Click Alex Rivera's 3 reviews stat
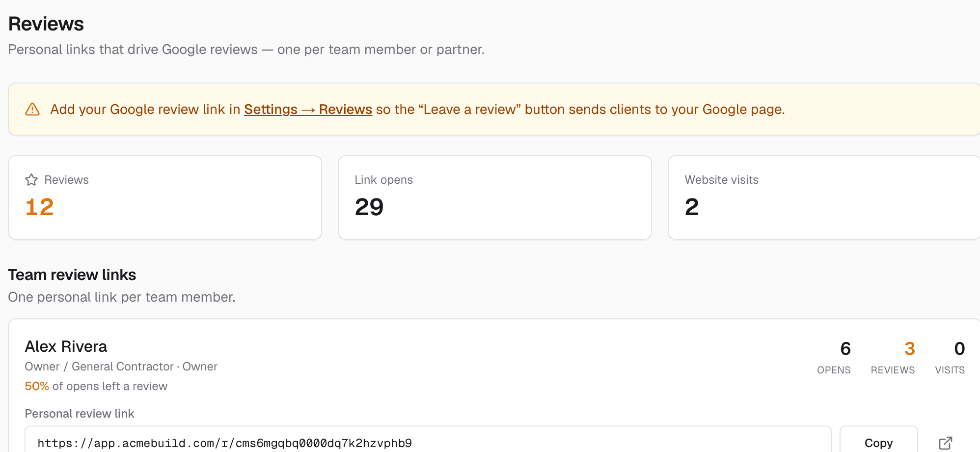The width and height of the screenshot is (980, 452). (x=909, y=348)
